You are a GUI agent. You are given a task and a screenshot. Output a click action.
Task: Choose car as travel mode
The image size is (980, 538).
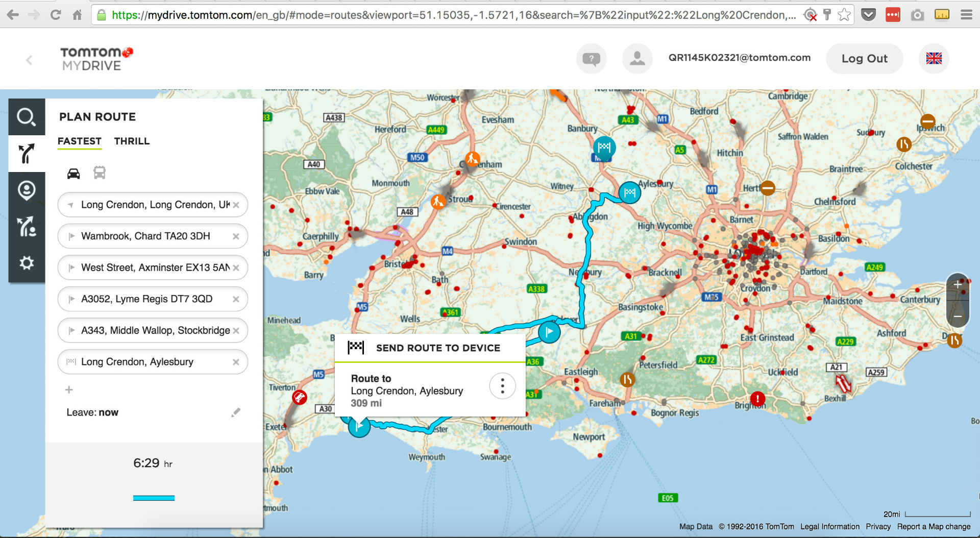[x=73, y=174]
